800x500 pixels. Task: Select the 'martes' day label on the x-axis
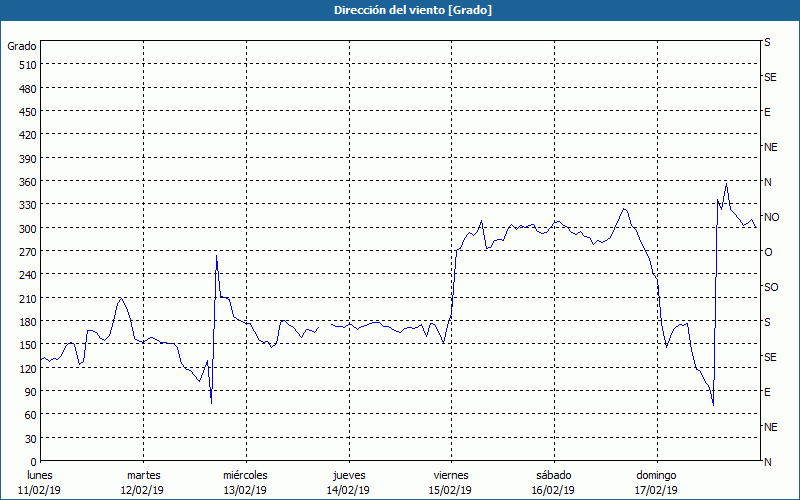click(x=143, y=475)
